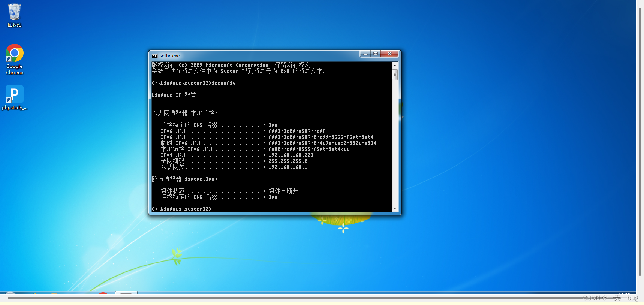The image size is (644, 305).
Task: Select the Google Chrome desktop shortcut
Action: pyautogui.click(x=15, y=60)
